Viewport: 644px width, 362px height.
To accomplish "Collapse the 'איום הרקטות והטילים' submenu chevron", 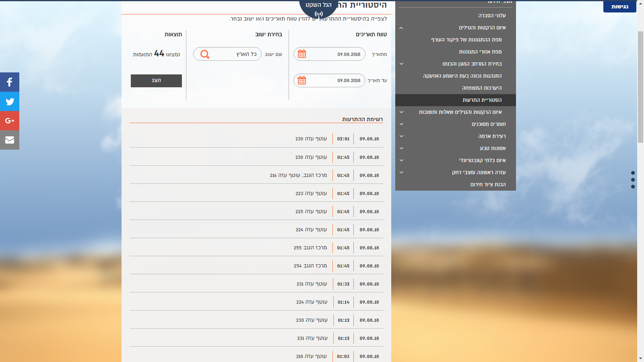I will [401, 28].
